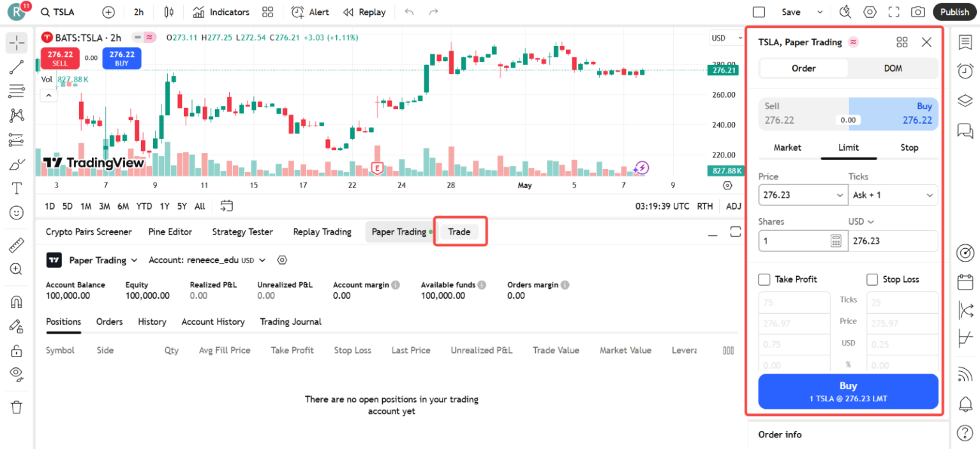Activate the Measure ruler tool

(x=17, y=244)
